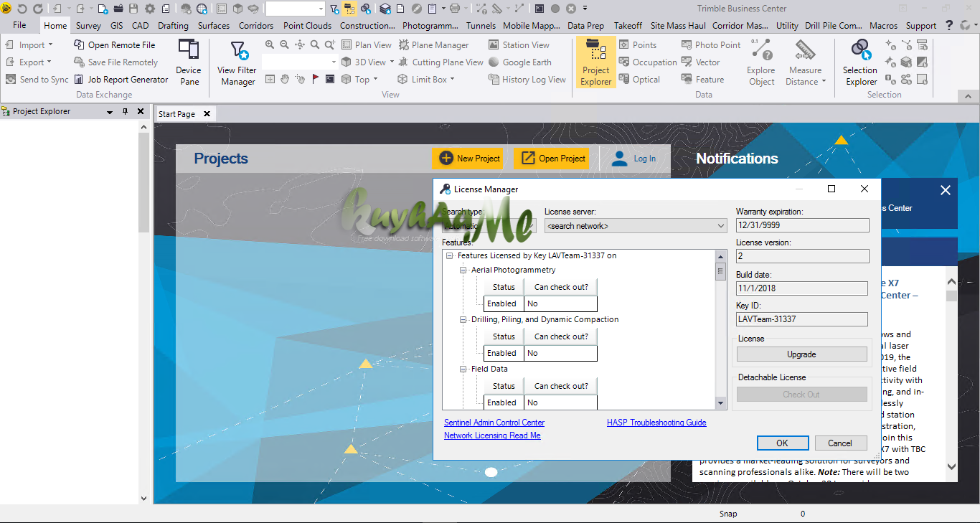The image size is (980, 523).
Task: Toggle the Project Explorer ribbon button
Action: pos(596,62)
